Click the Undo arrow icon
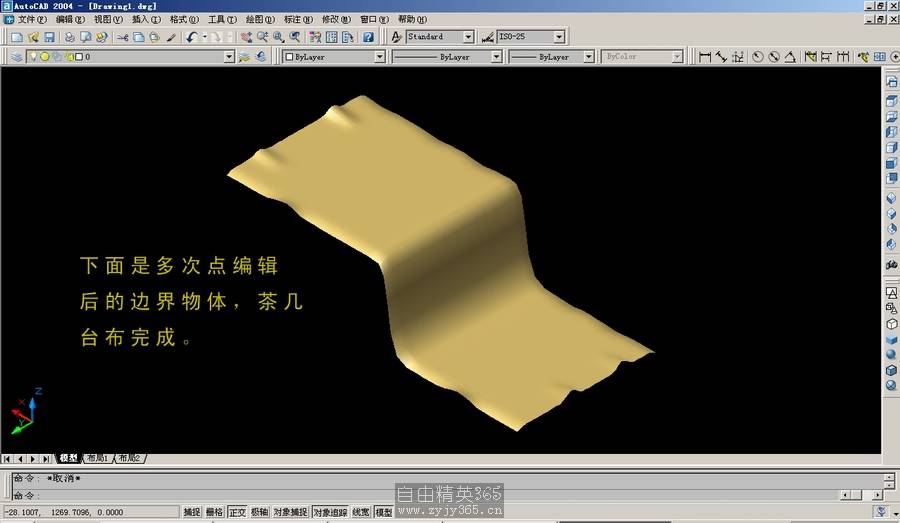The width and height of the screenshot is (900, 523). [x=191, y=37]
